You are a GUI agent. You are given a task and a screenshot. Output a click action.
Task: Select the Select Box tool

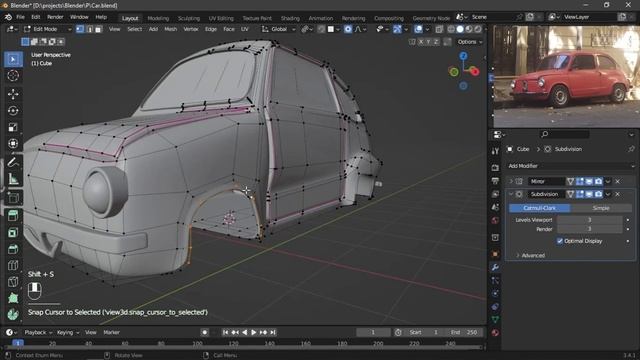[x=13, y=60]
